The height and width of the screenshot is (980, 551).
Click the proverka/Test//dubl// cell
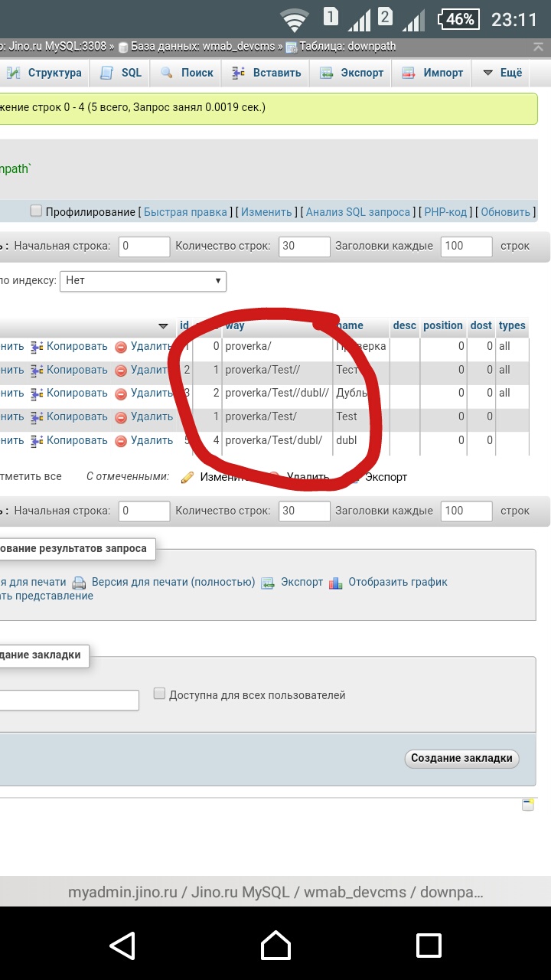coord(277,393)
